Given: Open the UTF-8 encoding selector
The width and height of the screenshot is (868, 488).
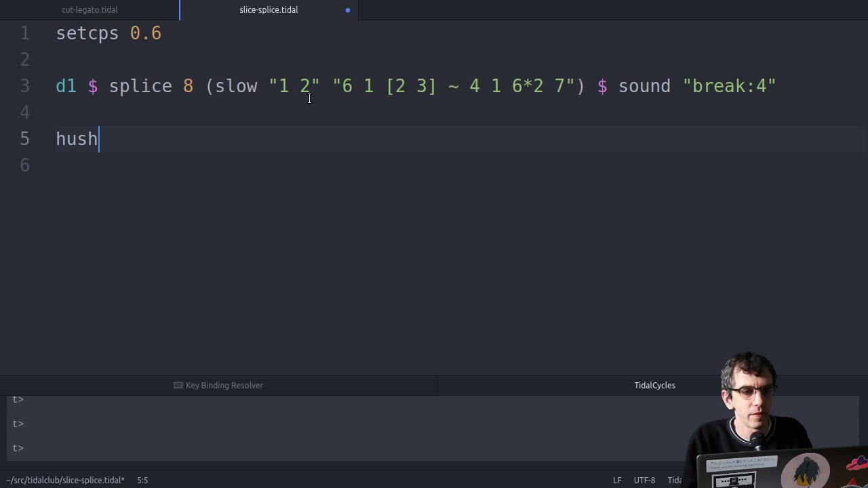Looking at the screenshot, I should 644,480.
